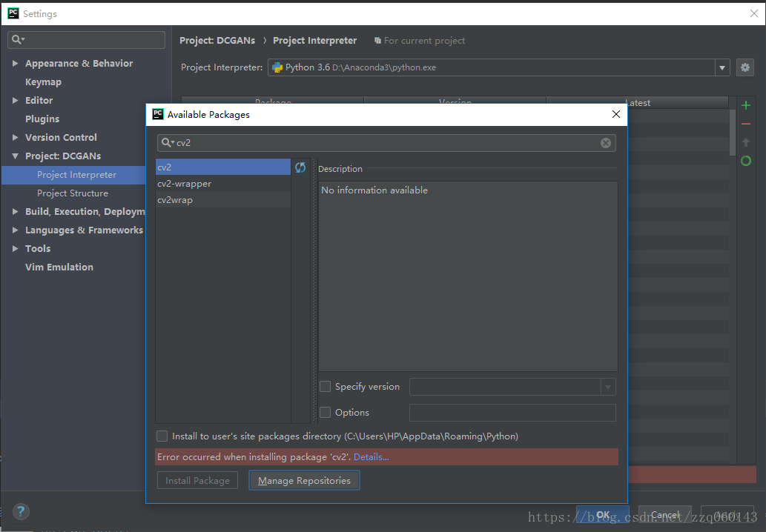Select cv2wrap package in list
Image resolution: width=766 pixels, height=532 pixels.
(223, 199)
